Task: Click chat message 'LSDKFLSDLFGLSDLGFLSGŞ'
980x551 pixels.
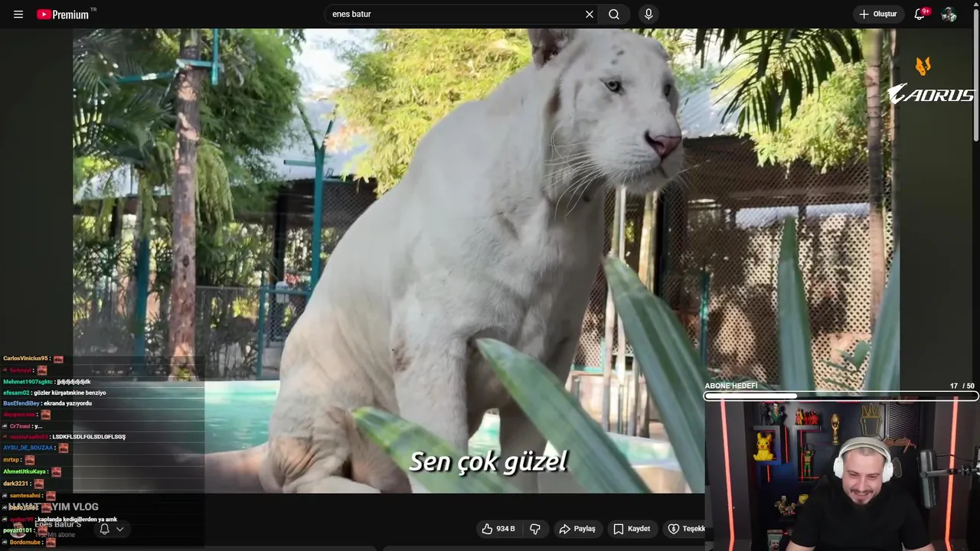Action: pyautogui.click(x=89, y=436)
